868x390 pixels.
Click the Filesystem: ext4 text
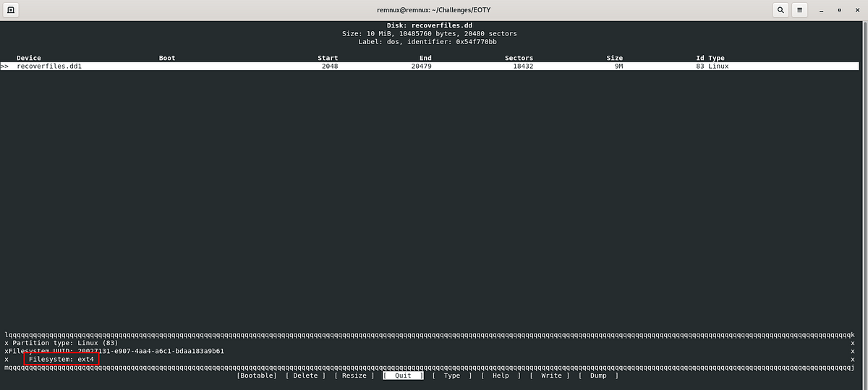tap(61, 359)
